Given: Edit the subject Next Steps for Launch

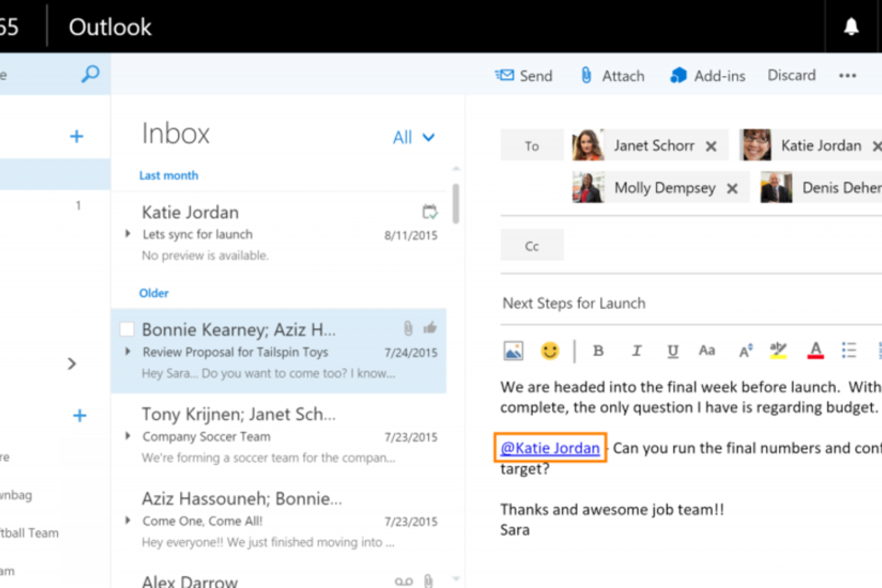Looking at the screenshot, I should point(691,303).
